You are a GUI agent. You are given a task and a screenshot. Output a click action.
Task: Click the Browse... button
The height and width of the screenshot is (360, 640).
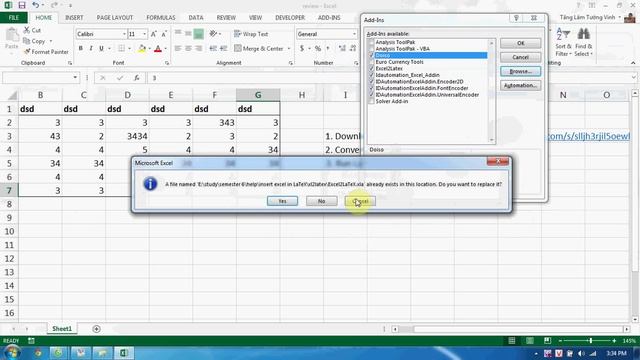click(520, 71)
